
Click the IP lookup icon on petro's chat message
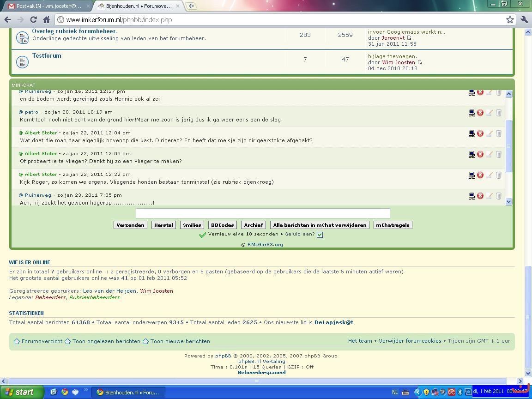472,113
